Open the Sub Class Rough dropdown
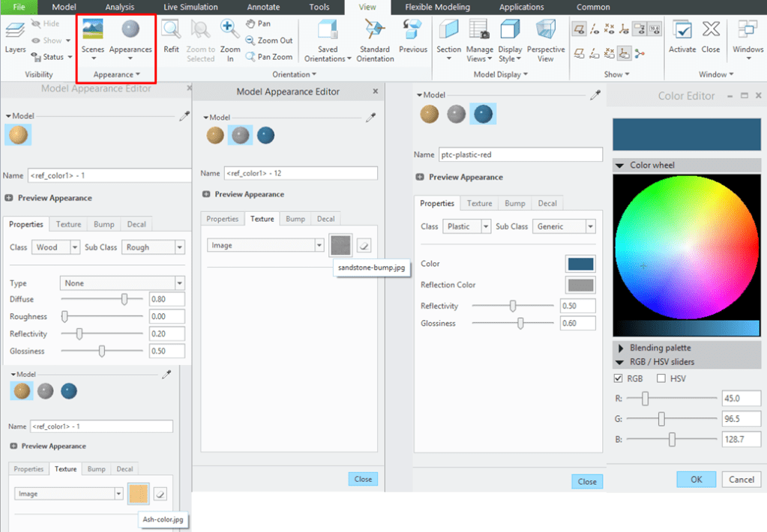This screenshot has width=767, height=532. (x=179, y=247)
